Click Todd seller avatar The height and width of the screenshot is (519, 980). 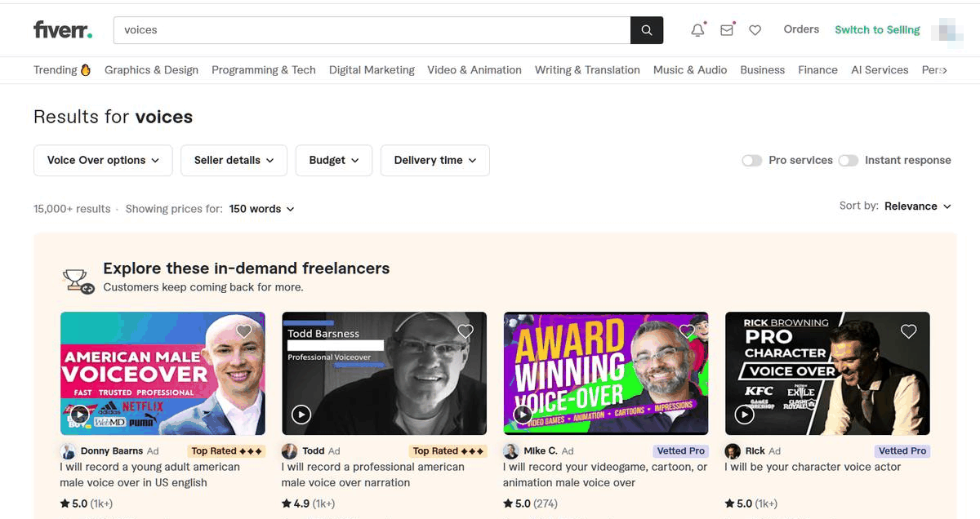click(x=290, y=451)
